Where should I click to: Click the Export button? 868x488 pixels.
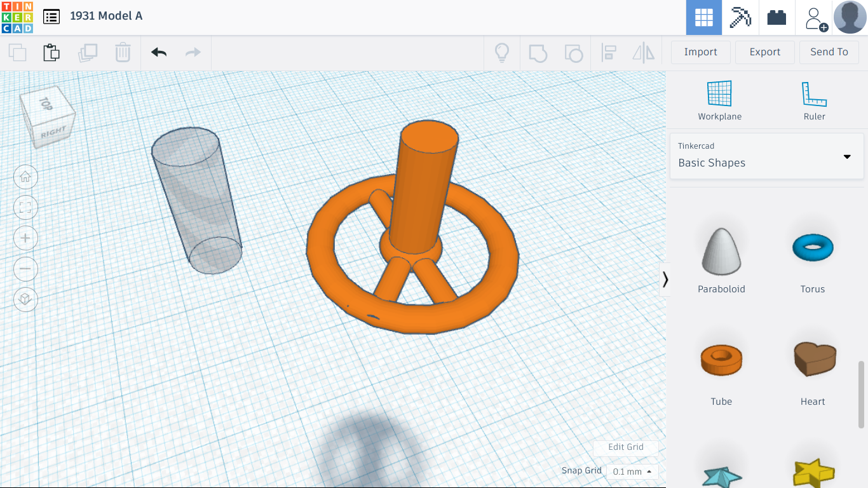(764, 51)
